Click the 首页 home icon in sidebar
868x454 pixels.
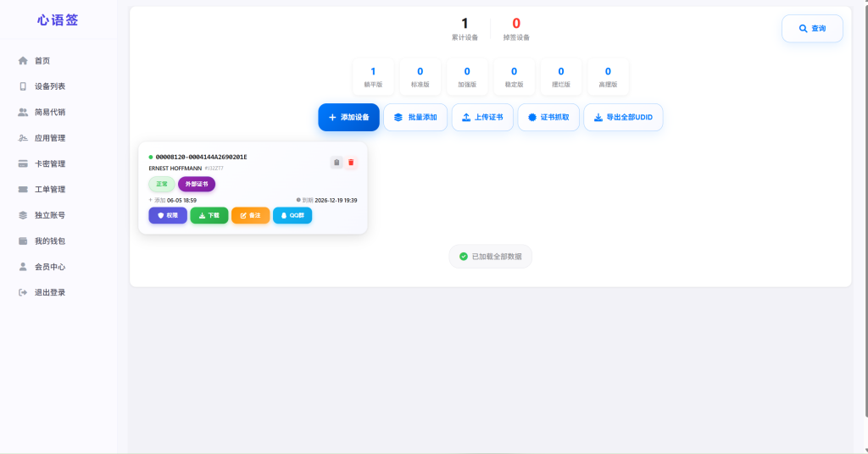pyautogui.click(x=23, y=61)
